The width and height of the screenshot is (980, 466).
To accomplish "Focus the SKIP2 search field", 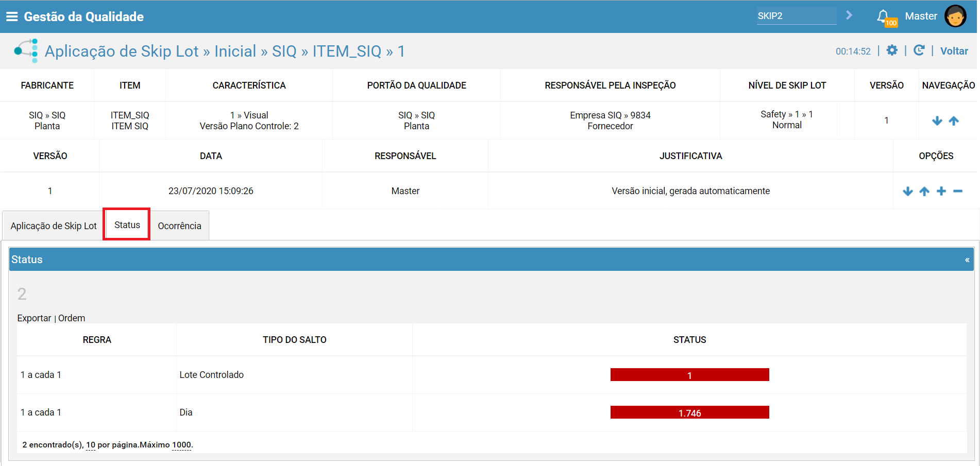I will click(x=797, y=16).
